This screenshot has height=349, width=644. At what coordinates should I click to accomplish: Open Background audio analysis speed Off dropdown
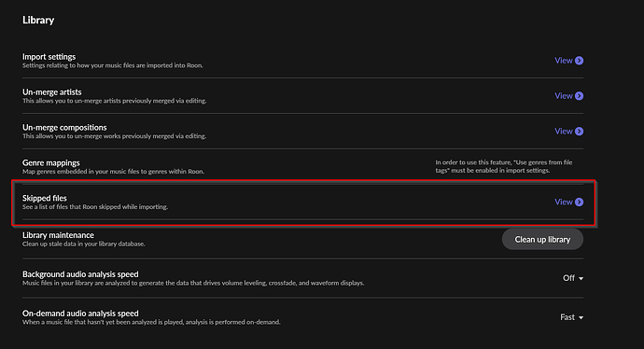[x=573, y=278]
